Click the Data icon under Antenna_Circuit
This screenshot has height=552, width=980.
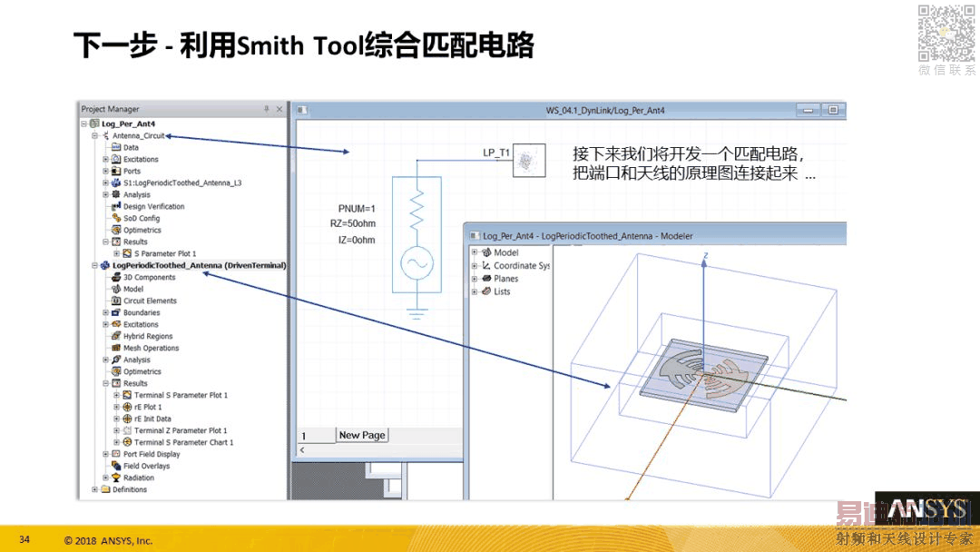click(x=116, y=148)
